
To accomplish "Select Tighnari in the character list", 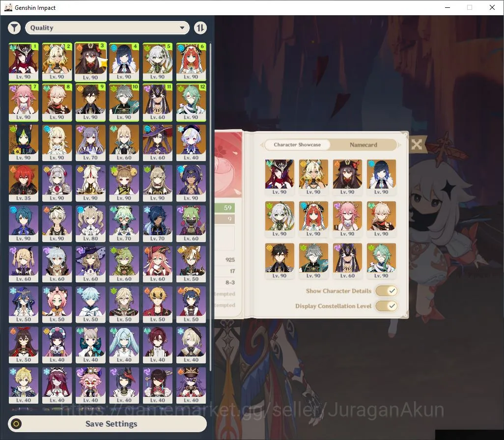I will 24,143.
